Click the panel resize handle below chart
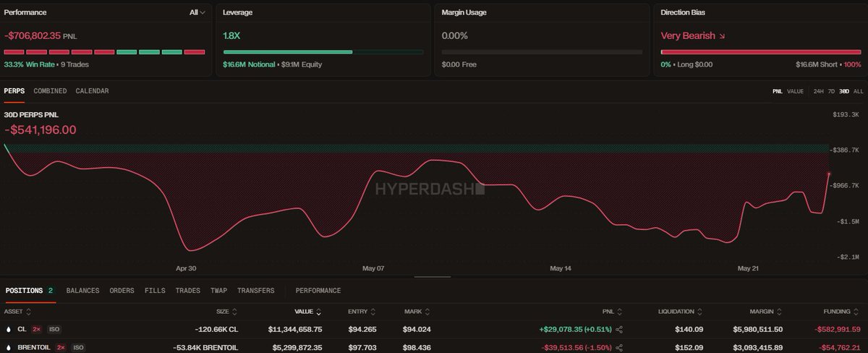This screenshot has width=868, height=353. (433, 276)
